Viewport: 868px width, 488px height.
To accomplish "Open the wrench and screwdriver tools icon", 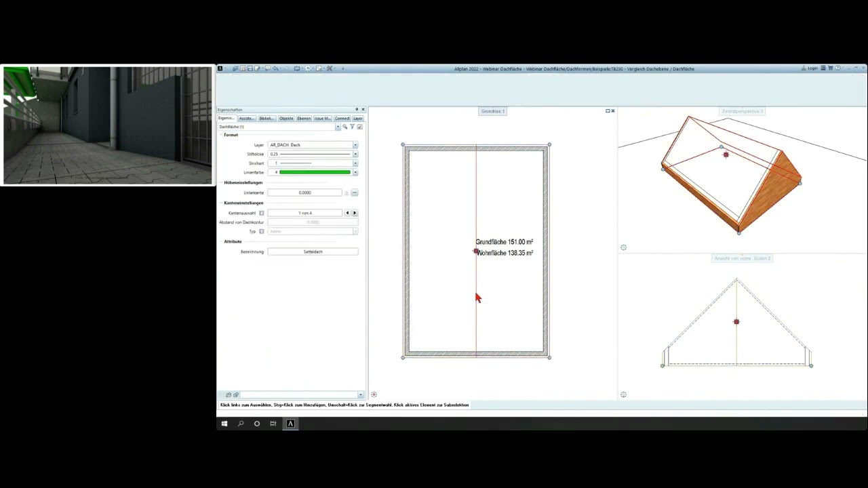I will tap(330, 68).
